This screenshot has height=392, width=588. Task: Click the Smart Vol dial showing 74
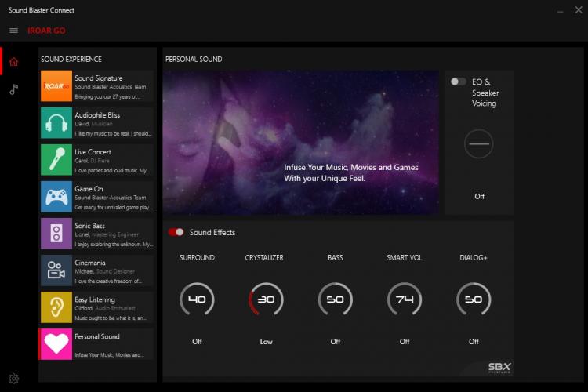405,299
